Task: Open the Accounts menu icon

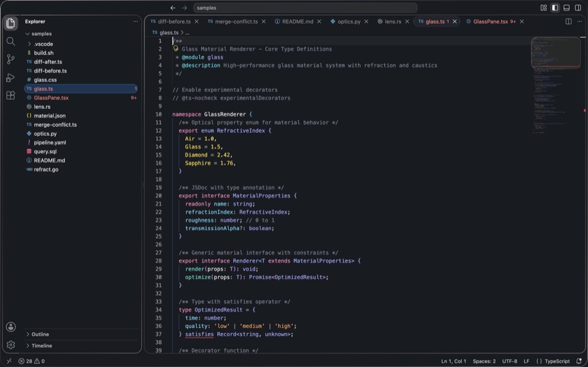Action: [10, 327]
